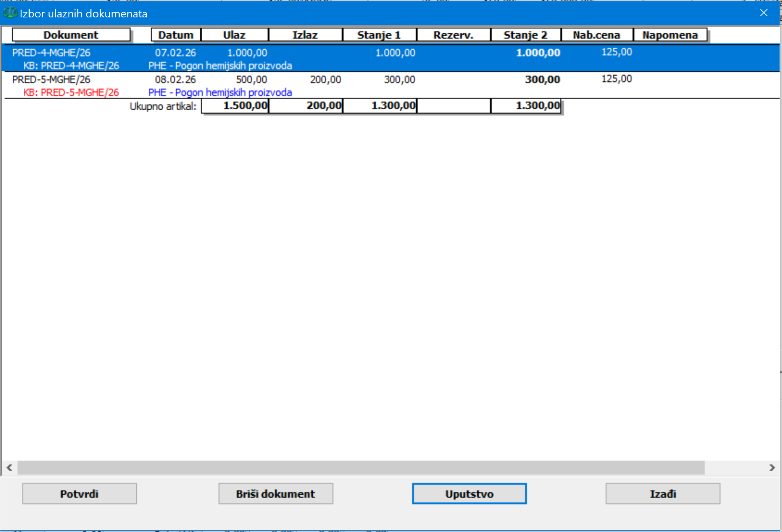Open the Uputstvo help button
The width and height of the screenshot is (782, 532).
(469, 493)
